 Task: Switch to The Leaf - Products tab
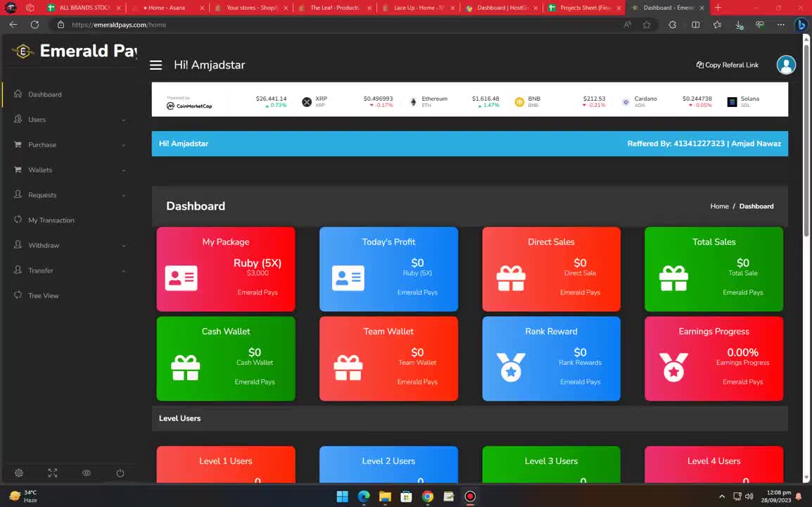(x=334, y=8)
